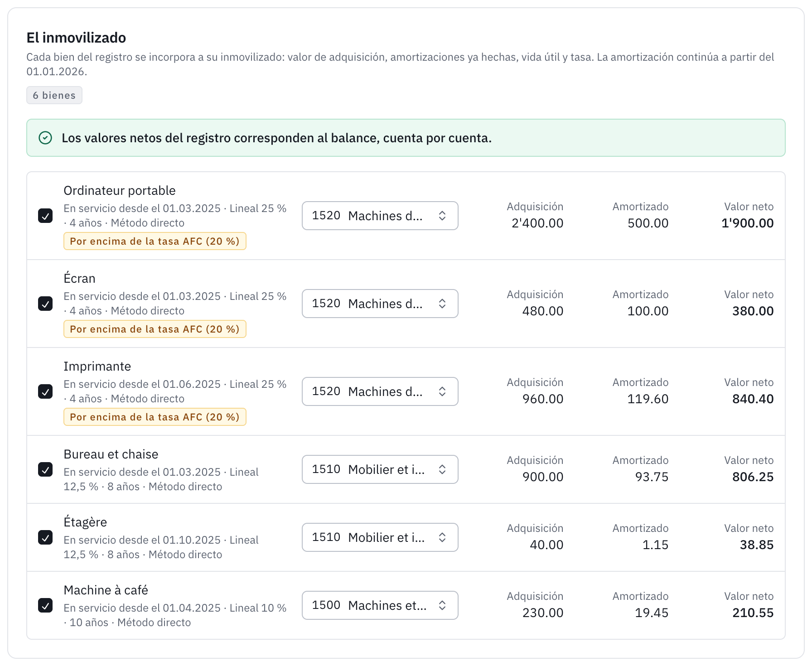The image size is (812, 666).
Task: Click AFC rate warning badge under Imprimante
Action: 155,417
